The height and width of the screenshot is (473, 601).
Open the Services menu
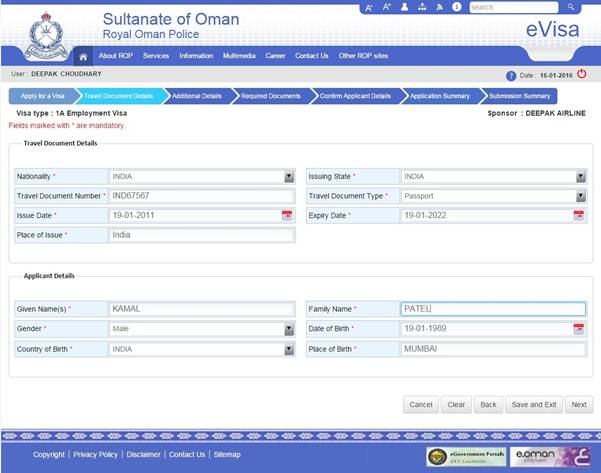point(156,56)
